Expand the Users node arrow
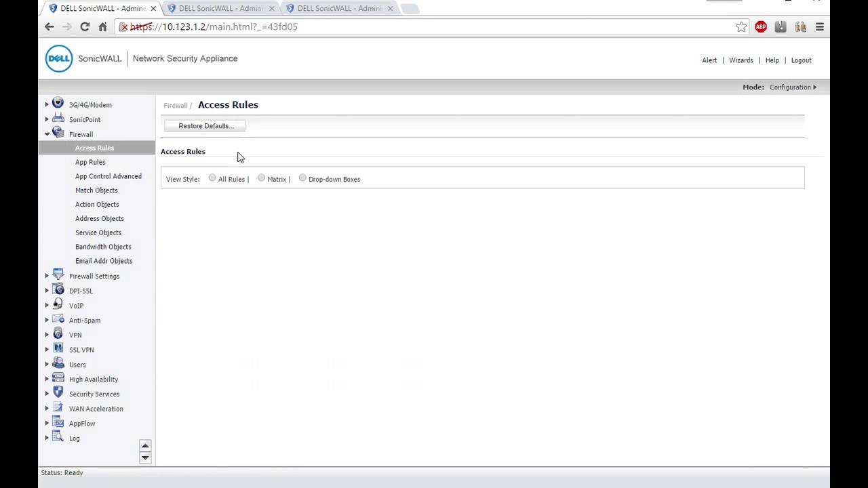 click(x=47, y=365)
